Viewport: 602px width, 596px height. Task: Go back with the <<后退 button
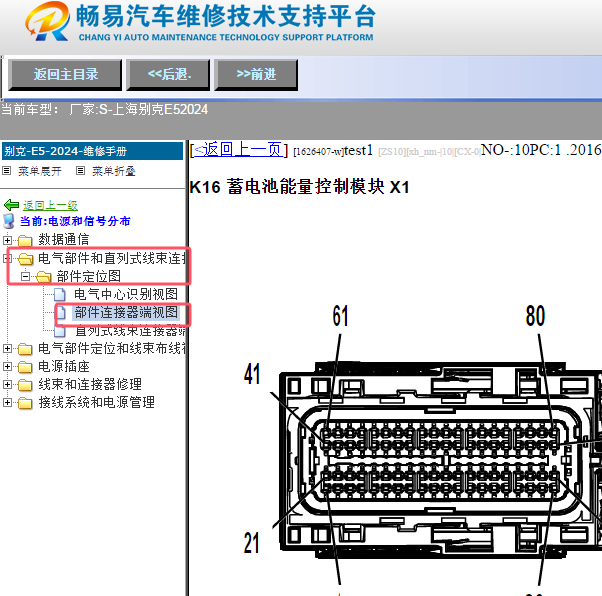click(168, 74)
